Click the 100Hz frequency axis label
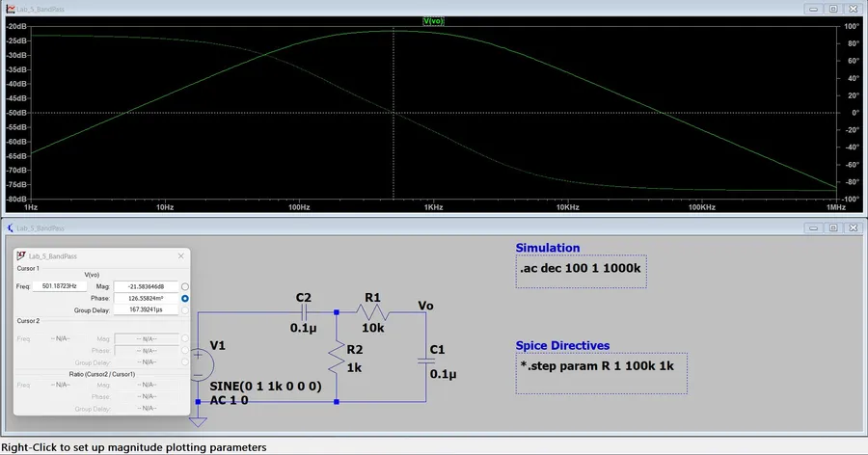868x455 pixels. pyautogui.click(x=299, y=207)
